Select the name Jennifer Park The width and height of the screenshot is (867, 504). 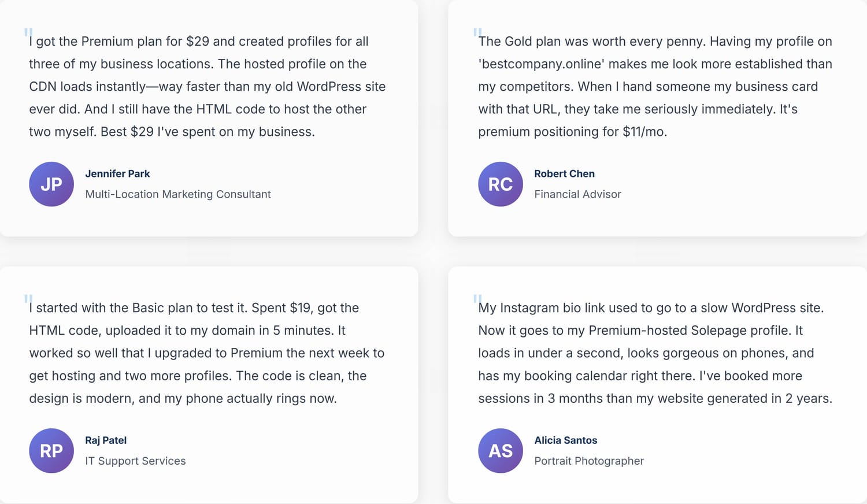[x=117, y=173]
